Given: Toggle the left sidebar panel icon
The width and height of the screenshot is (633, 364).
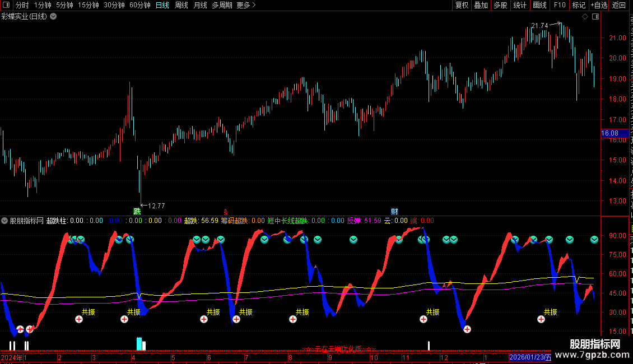Looking at the screenshot, I should [x=6, y=5].
